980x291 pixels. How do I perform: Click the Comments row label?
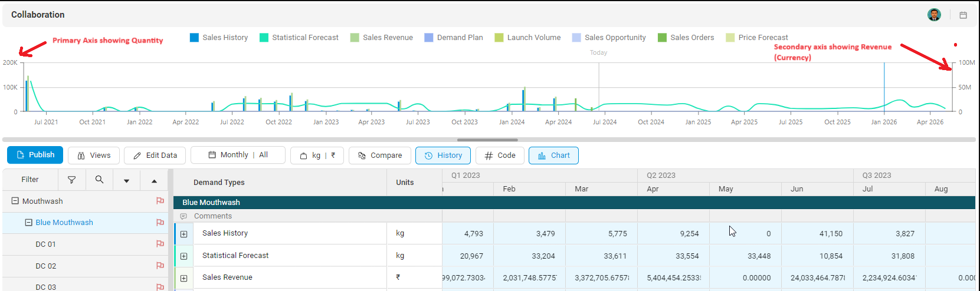213,216
